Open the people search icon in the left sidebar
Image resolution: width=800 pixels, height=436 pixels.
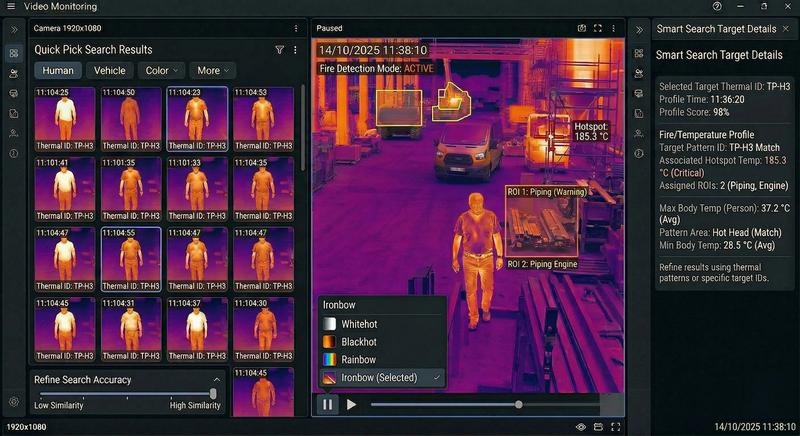point(14,73)
